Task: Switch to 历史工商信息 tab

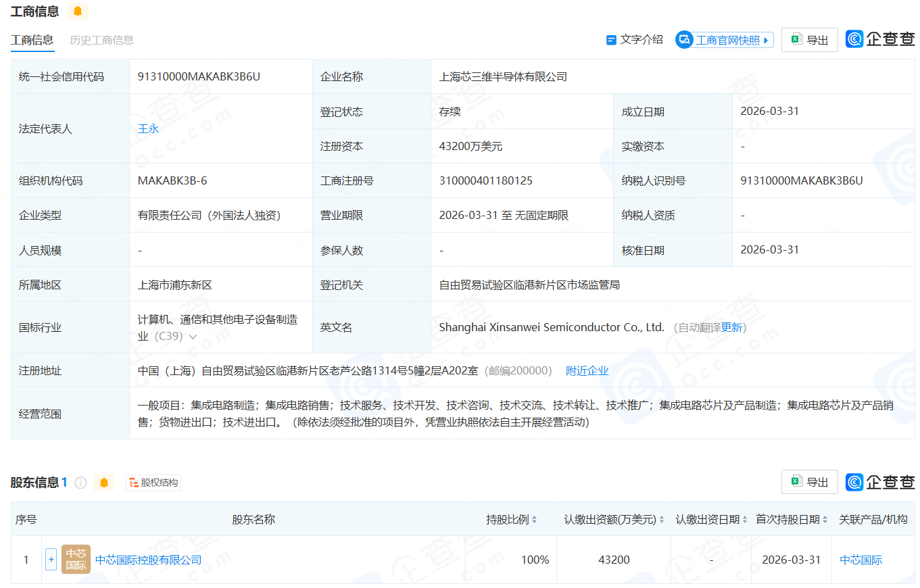Action: (101, 40)
